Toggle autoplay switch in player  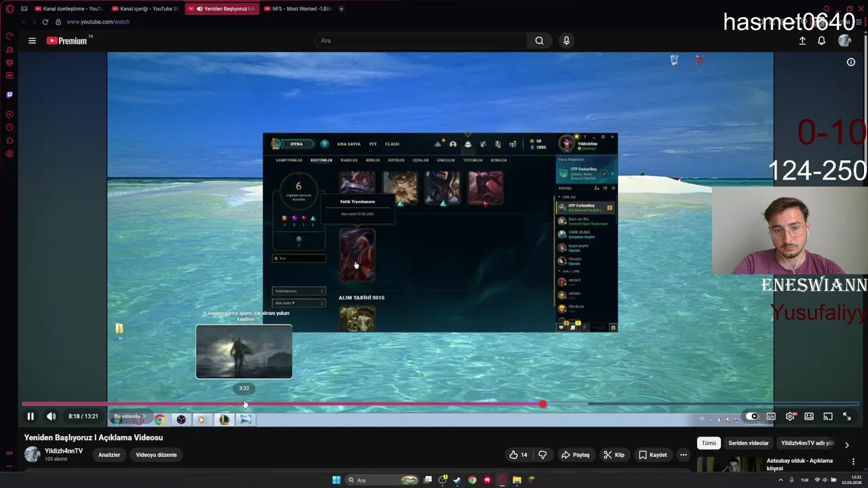click(751, 416)
